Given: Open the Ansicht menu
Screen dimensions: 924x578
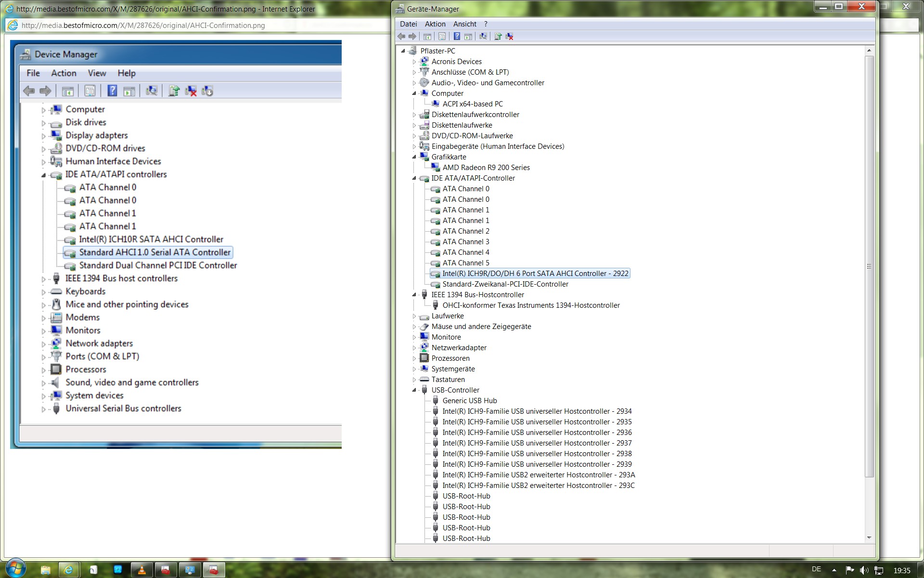Looking at the screenshot, I should click(464, 24).
